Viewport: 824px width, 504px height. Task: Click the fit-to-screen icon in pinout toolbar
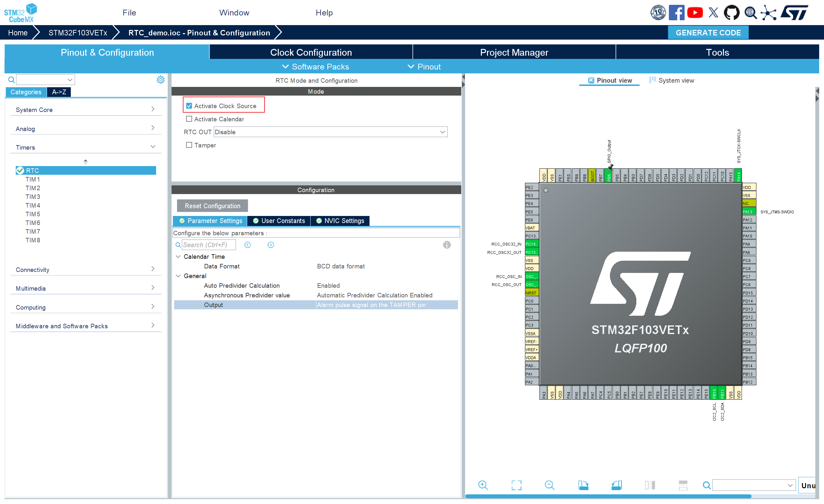click(516, 485)
